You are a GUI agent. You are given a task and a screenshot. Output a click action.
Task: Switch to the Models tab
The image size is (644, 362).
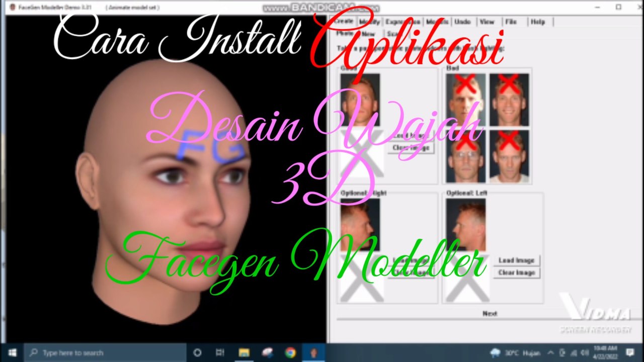[437, 22]
